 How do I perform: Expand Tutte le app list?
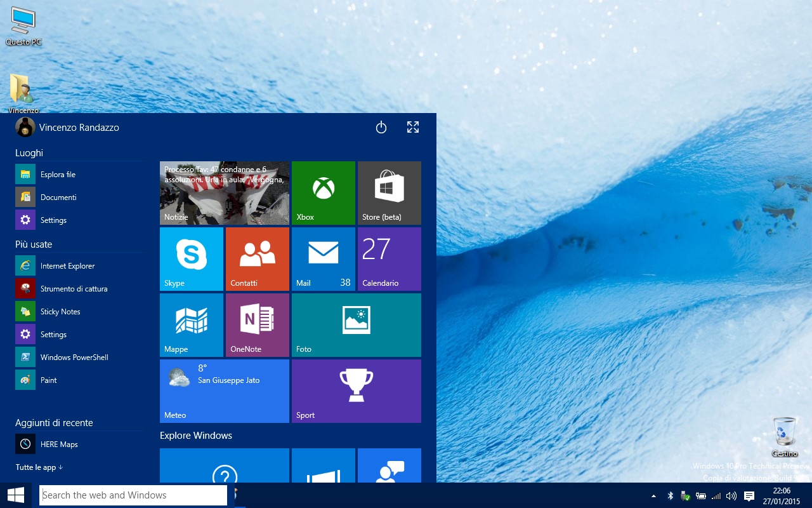point(39,467)
